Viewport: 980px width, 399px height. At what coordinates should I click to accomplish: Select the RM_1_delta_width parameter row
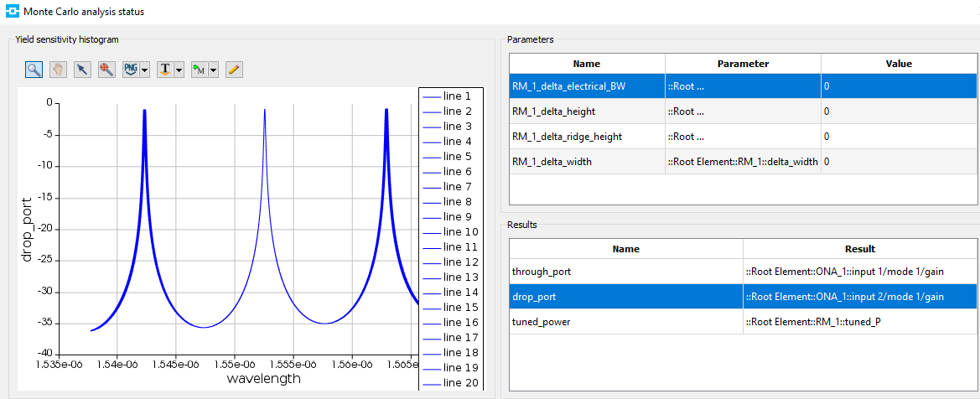pos(743,161)
